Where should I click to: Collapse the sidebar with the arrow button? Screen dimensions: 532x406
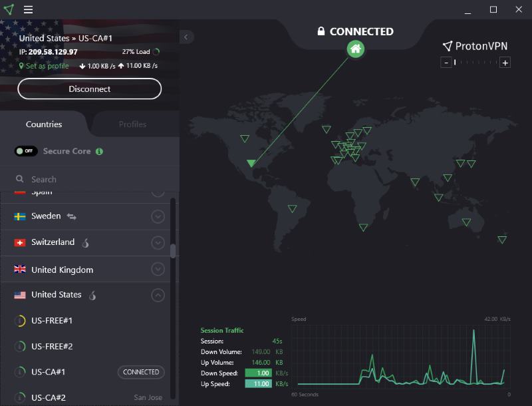[186, 37]
